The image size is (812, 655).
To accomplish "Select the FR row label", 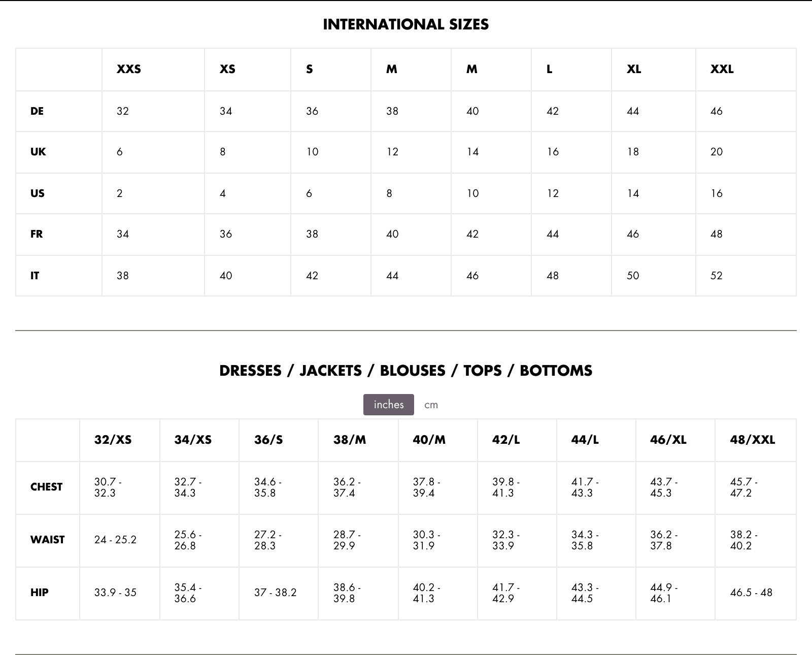I will pyautogui.click(x=37, y=234).
